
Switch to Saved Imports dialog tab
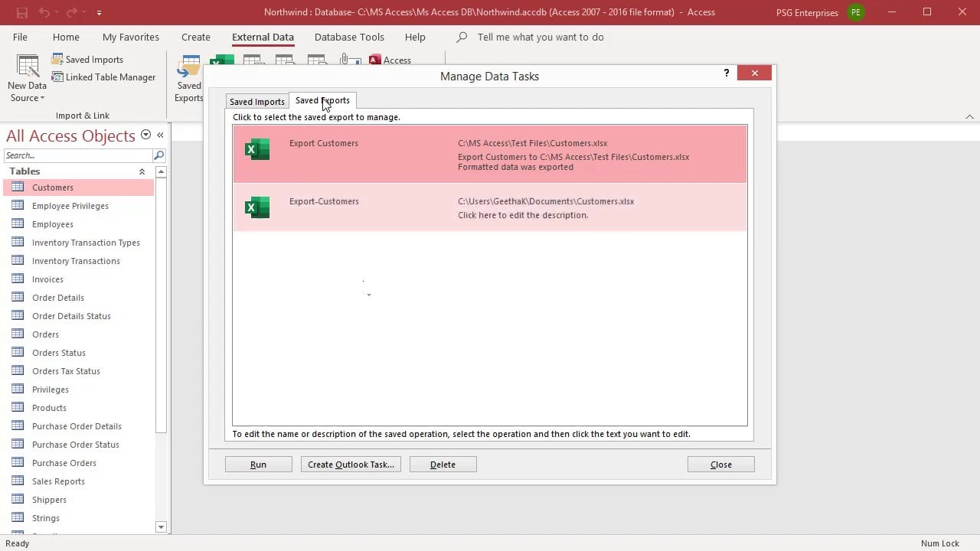(257, 102)
